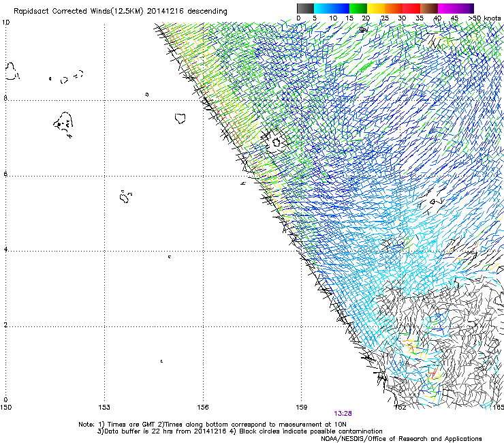Click the '45' label on the knots legend
This screenshot has width=504, height=443.
pos(454,18)
